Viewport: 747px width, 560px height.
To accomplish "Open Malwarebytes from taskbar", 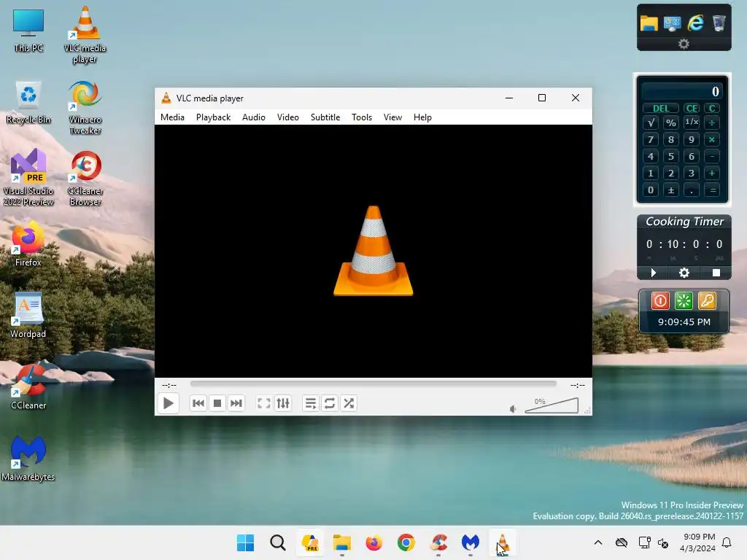I will coord(471,542).
